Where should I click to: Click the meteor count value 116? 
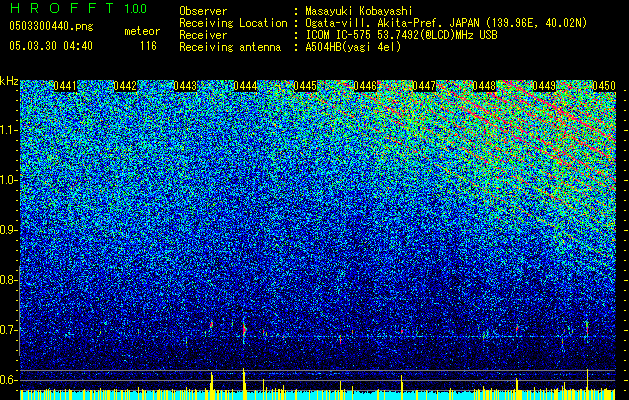pos(148,46)
